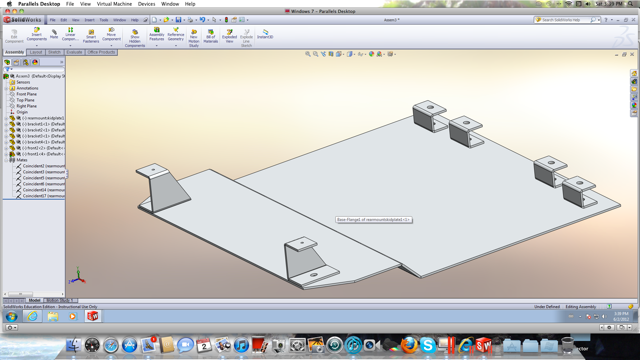Select Right Plane in the tree
The height and width of the screenshot is (360, 640).
pos(26,106)
